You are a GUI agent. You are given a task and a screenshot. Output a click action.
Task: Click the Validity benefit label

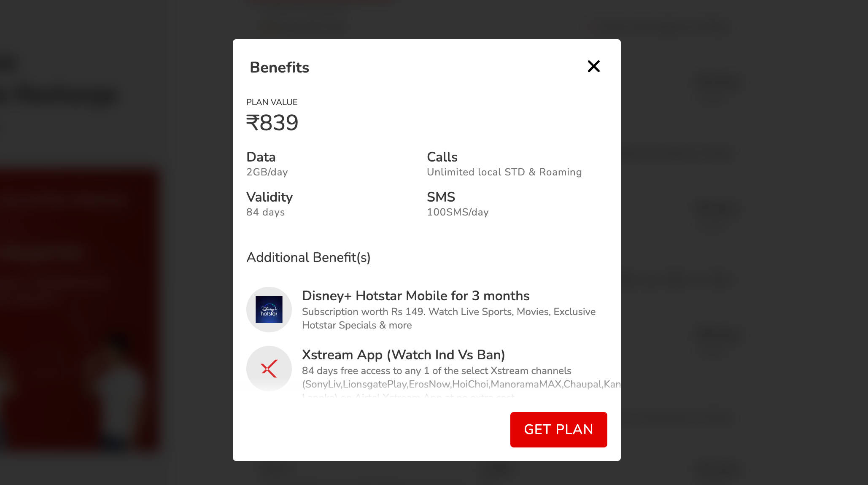tap(270, 197)
